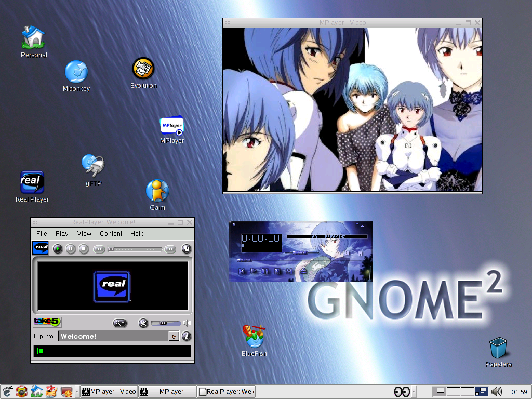The width and height of the screenshot is (532, 399).
Task: Open the panel volume control speaker
Action: click(x=496, y=392)
